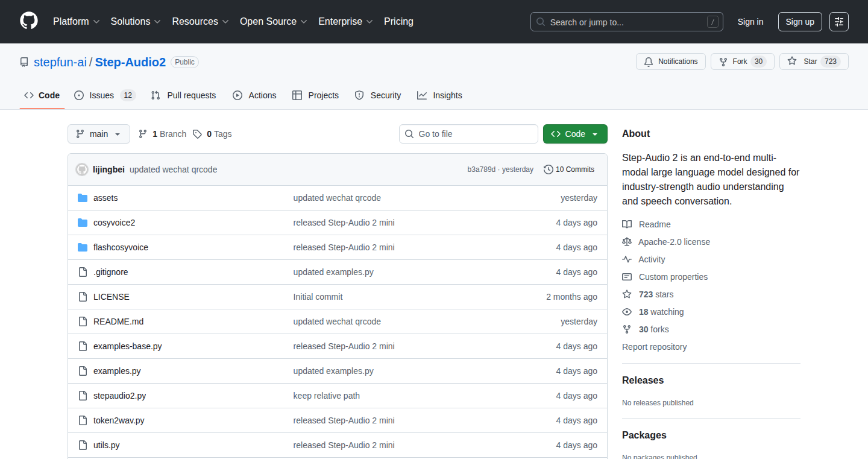Click the examples-base.py file icon
The image size is (868, 459).
click(83, 346)
